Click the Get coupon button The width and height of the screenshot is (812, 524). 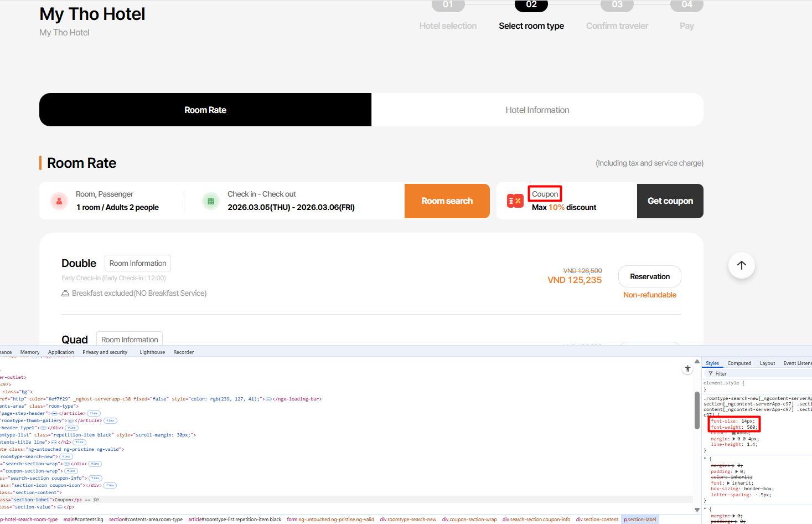click(670, 201)
